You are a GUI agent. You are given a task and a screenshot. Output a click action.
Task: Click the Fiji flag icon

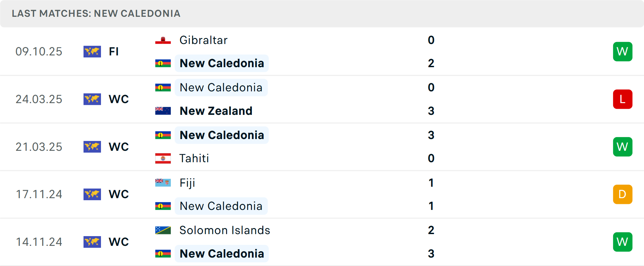pyautogui.click(x=163, y=183)
